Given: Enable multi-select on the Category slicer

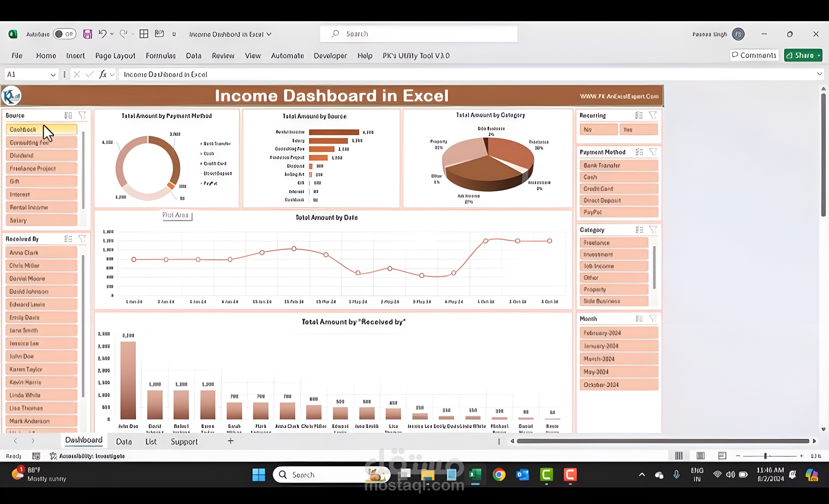Looking at the screenshot, I should coord(639,230).
